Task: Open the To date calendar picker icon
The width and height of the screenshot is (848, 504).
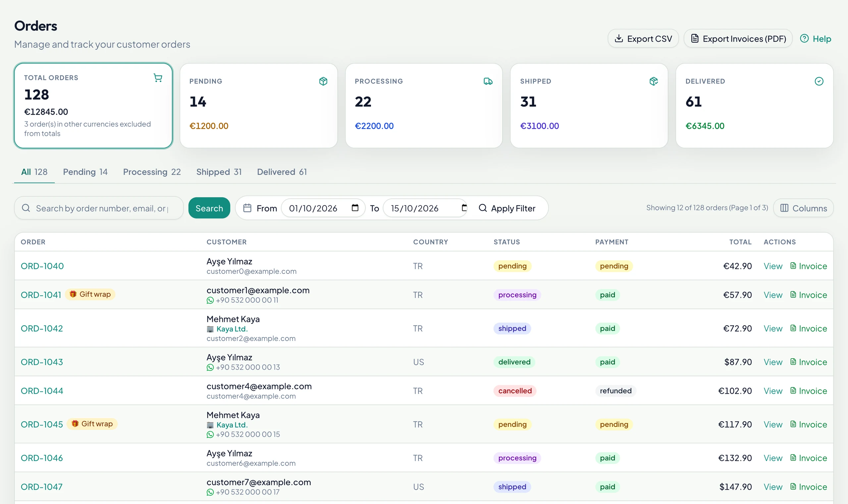Action: tap(464, 208)
